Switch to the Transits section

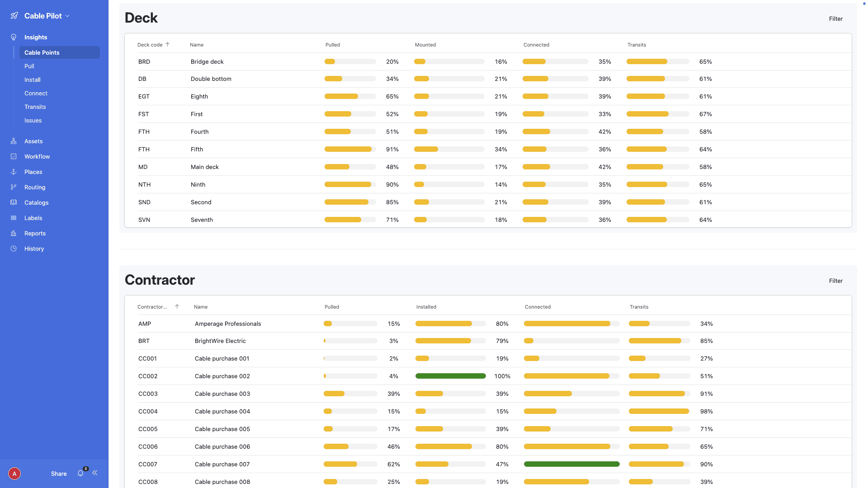pyautogui.click(x=35, y=107)
